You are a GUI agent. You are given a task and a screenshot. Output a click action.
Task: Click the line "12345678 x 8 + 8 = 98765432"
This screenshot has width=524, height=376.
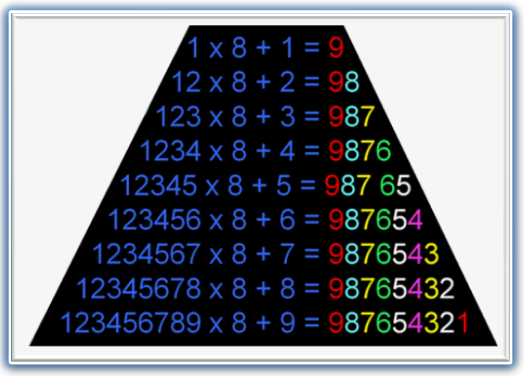point(266,288)
